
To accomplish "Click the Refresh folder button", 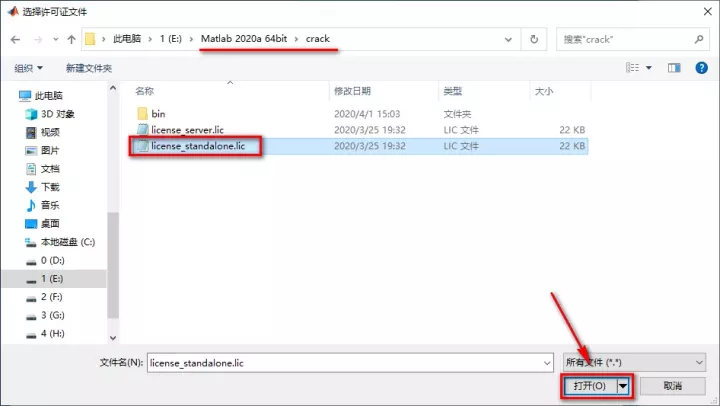I will pos(535,39).
